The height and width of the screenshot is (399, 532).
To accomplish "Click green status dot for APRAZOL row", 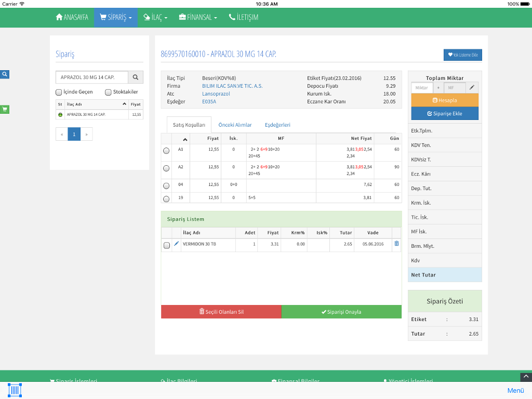I will click(60, 115).
